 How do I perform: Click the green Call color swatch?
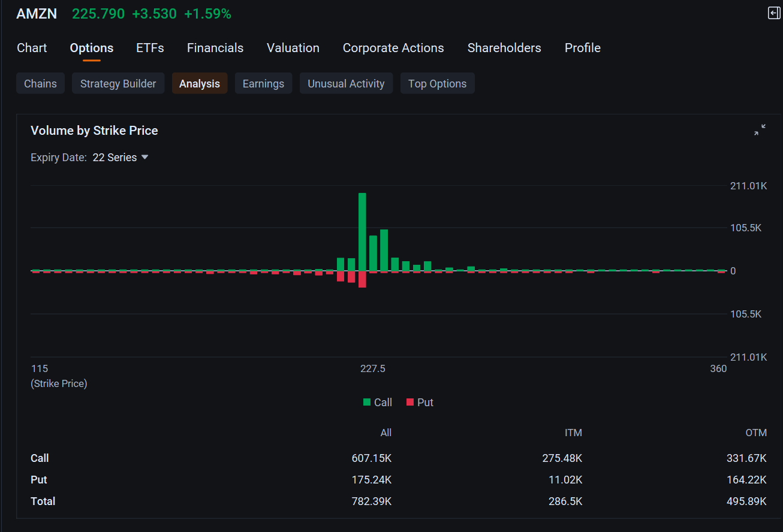tap(367, 403)
